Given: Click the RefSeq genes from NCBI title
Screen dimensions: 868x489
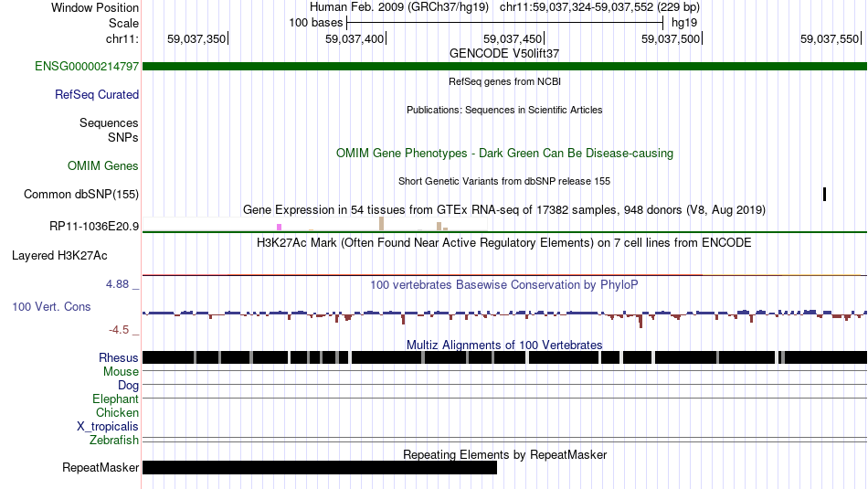Looking at the screenshot, I should [504, 81].
